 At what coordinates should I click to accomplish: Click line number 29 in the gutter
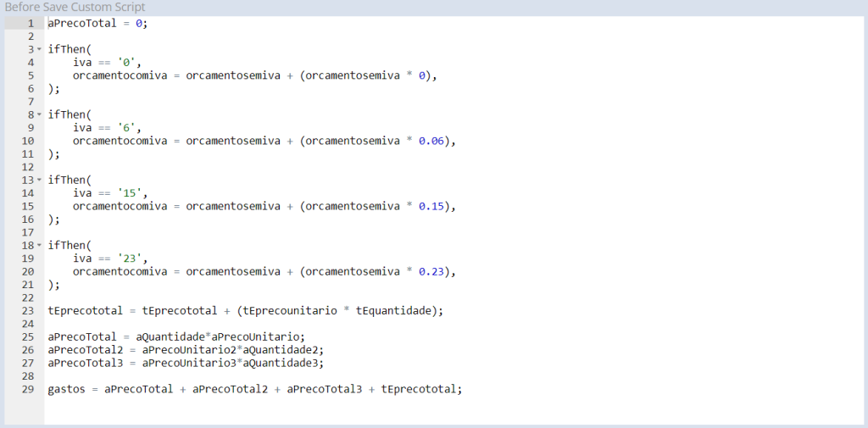click(28, 389)
